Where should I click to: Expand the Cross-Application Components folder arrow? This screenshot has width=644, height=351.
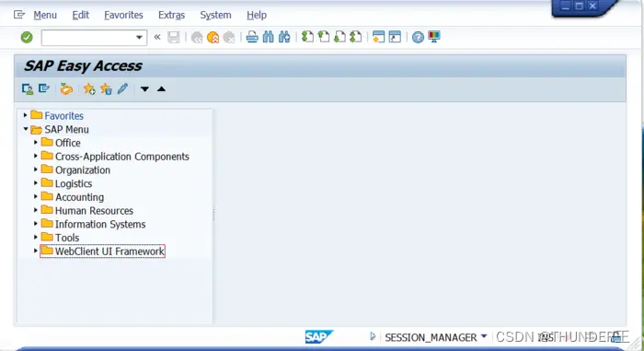(36, 157)
